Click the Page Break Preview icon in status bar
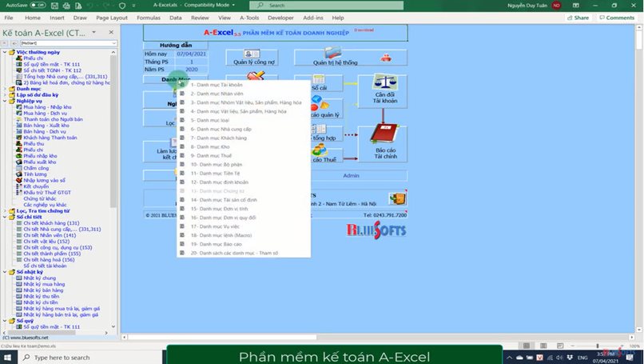Screen dimensions: 644x364 560,346
